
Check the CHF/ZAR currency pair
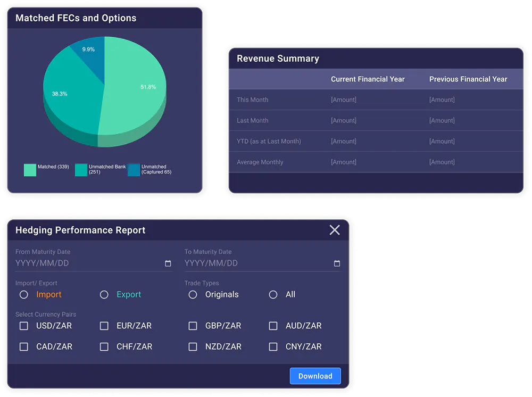(104, 346)
